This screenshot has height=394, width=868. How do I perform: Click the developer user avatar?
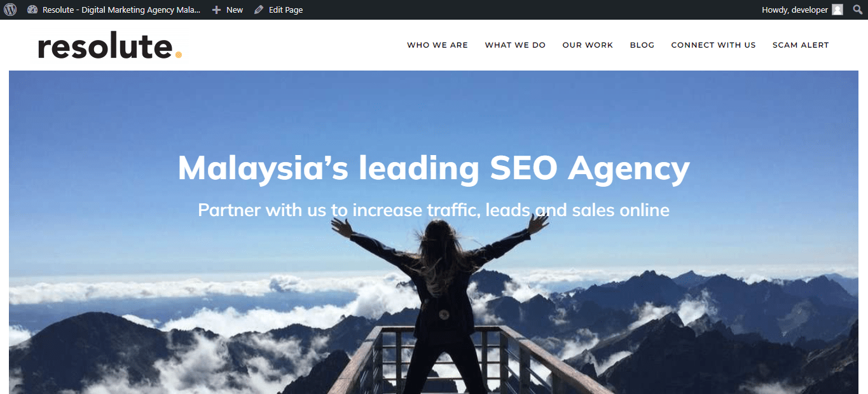(837, 10)
